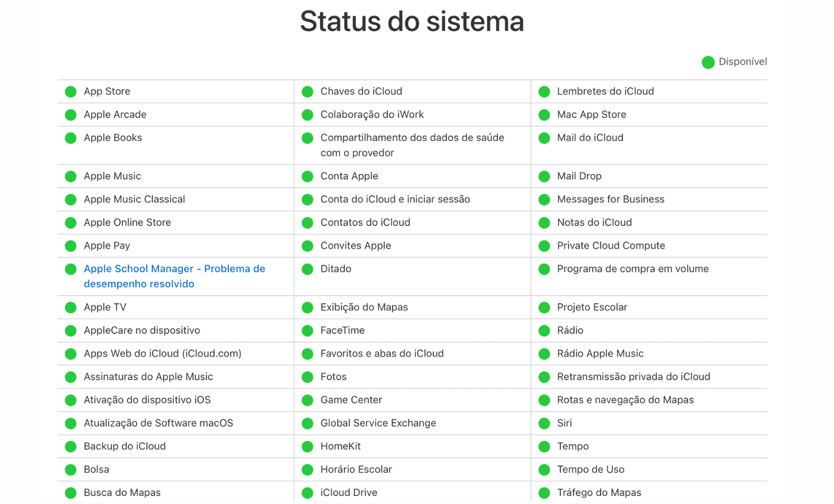The image size is (834, 504).
Task: Click the green status dot for Siri
Action: (x=544, y=423)
